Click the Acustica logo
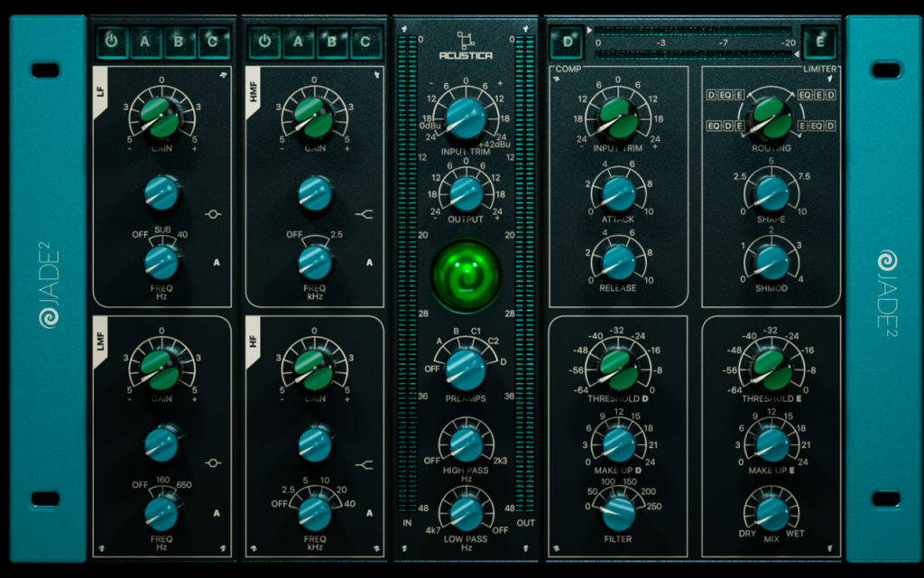This screenshot has width=924, height=578. click(x=466, y=45)
